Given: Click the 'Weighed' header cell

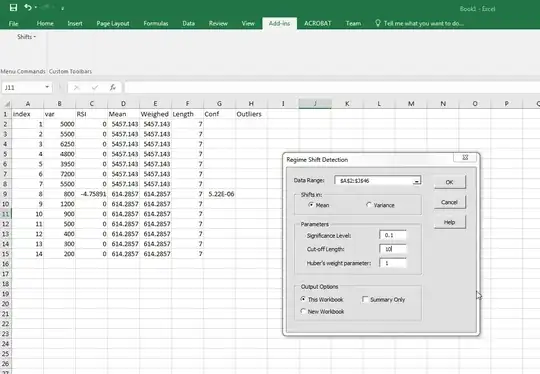Looking at the screenshot, I should [x=155, y=114].
